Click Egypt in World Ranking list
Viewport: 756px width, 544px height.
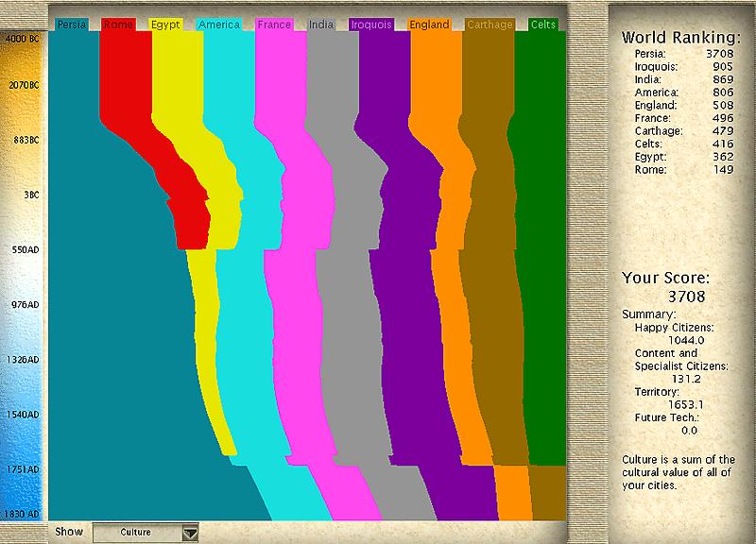pos(684,157)
